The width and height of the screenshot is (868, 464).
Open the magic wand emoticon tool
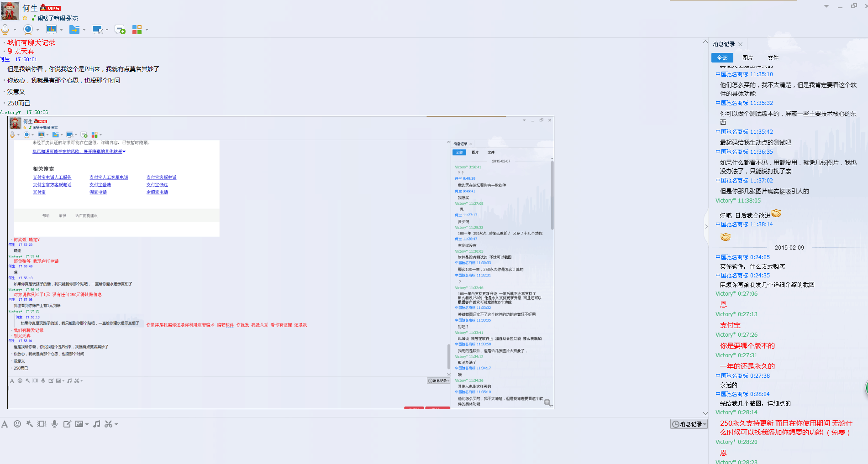29,424
